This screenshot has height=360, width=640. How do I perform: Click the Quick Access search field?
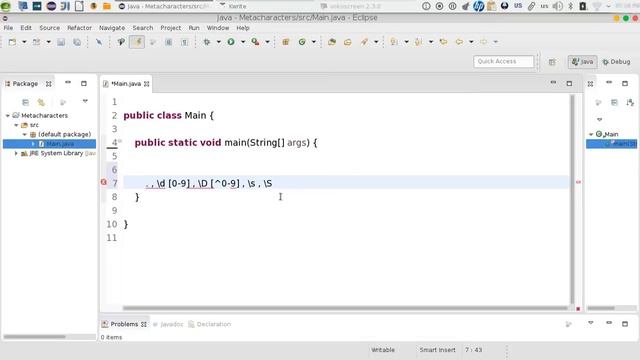[504, 61]
